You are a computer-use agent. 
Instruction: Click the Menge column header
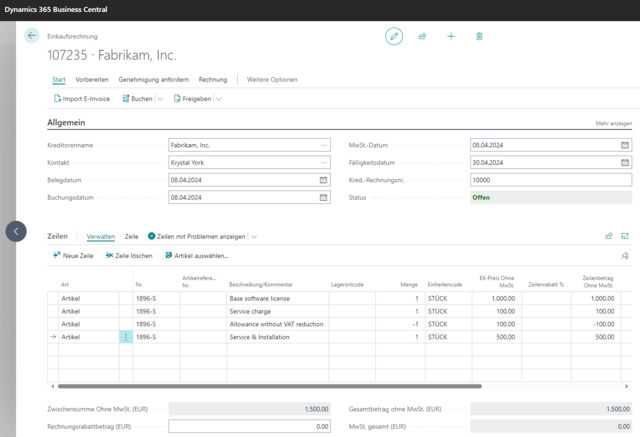tap(409, 285)
